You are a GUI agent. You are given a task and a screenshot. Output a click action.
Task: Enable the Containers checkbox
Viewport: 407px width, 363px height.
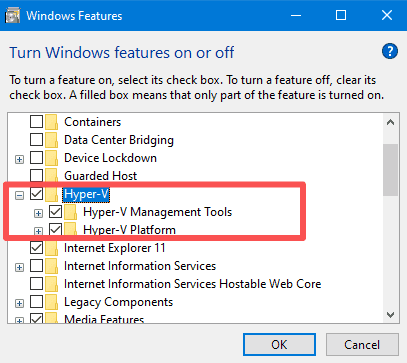36,122
